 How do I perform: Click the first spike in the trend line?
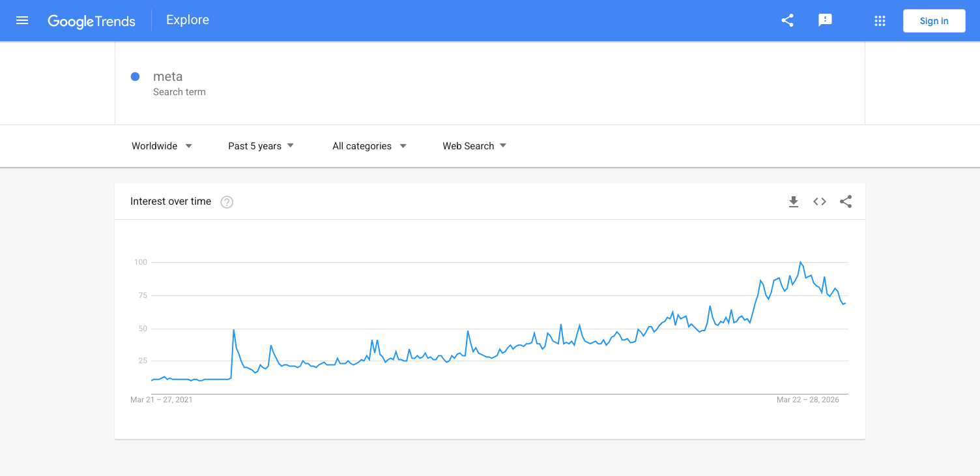234,331
